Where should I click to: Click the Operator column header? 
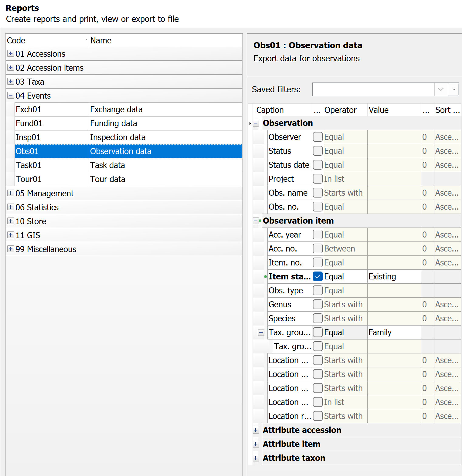point(345,110)
